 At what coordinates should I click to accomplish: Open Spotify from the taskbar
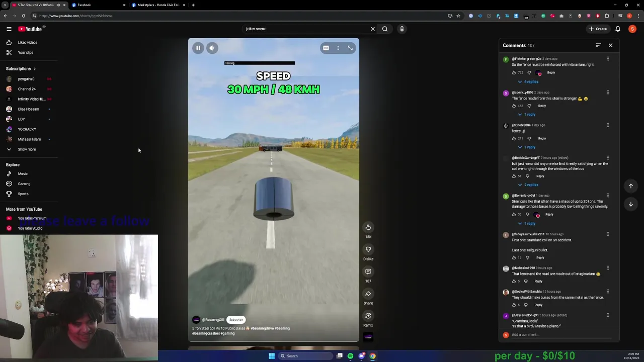click(x=351, y=356)
